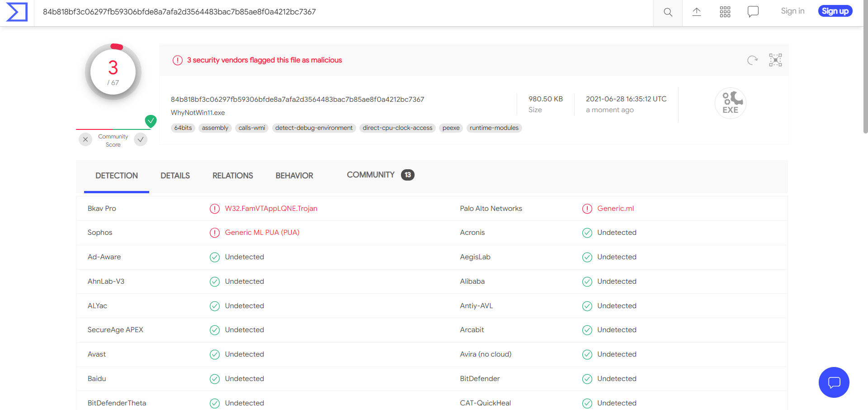The height and width of the screenshot is (410, 868).
Task: Click the search magnifier icon
Action: point(668,12)
